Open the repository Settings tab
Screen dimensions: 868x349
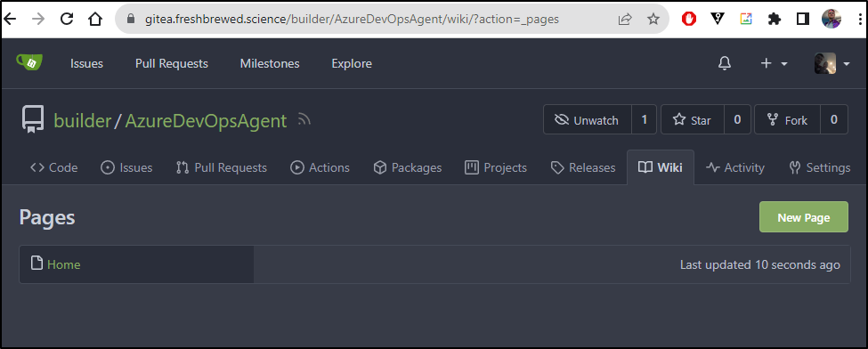coord(820,168)
